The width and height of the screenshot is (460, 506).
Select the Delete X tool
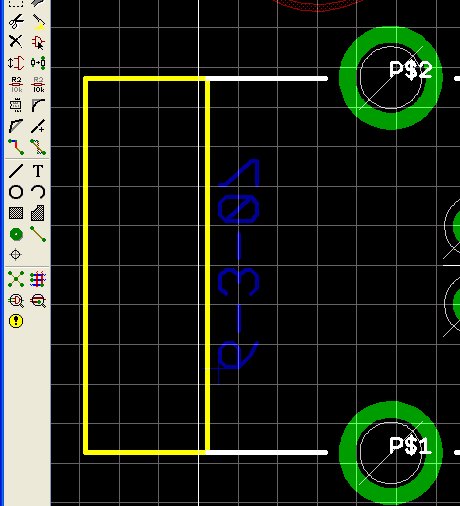point(16,42)
